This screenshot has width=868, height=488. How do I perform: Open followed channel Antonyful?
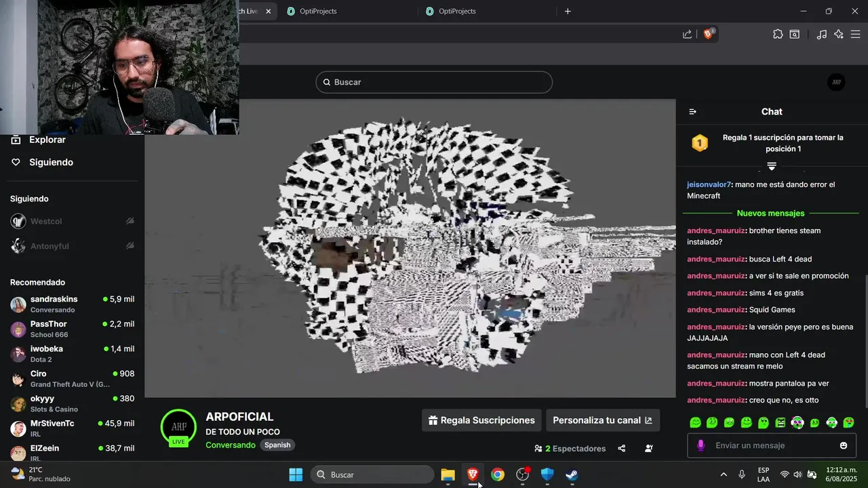72,246
